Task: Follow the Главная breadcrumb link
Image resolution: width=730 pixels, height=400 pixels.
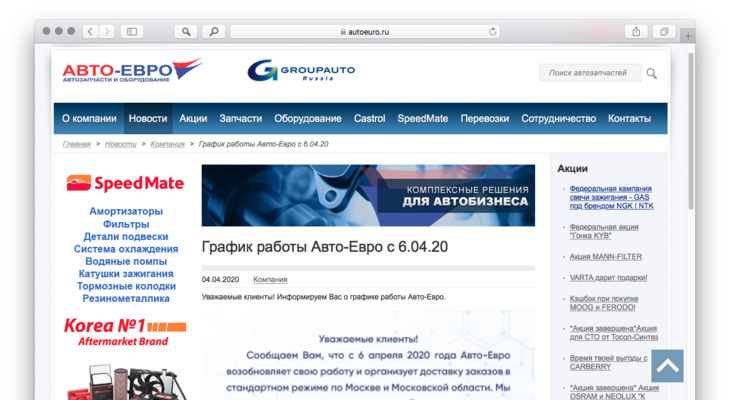Action: [x=77, y=144]
